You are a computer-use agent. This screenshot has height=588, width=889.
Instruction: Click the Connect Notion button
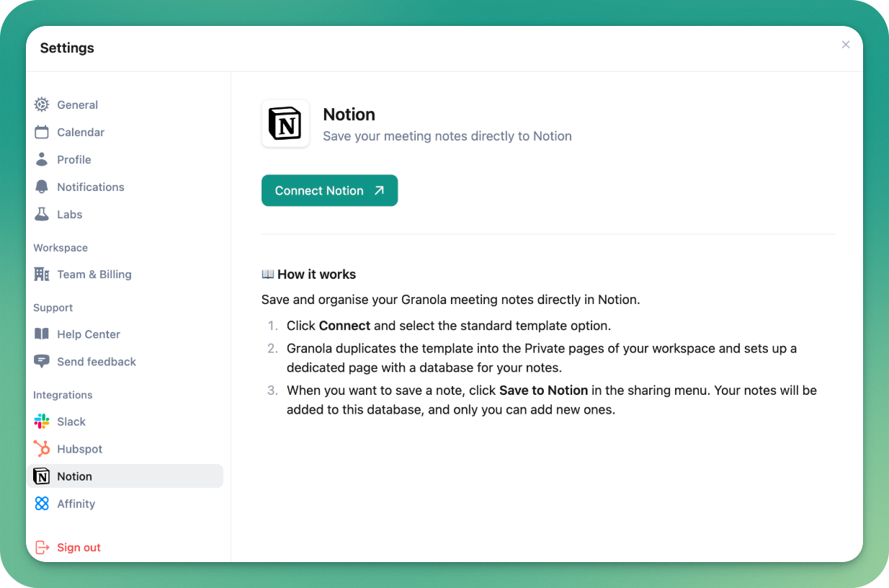click(329, 190)
